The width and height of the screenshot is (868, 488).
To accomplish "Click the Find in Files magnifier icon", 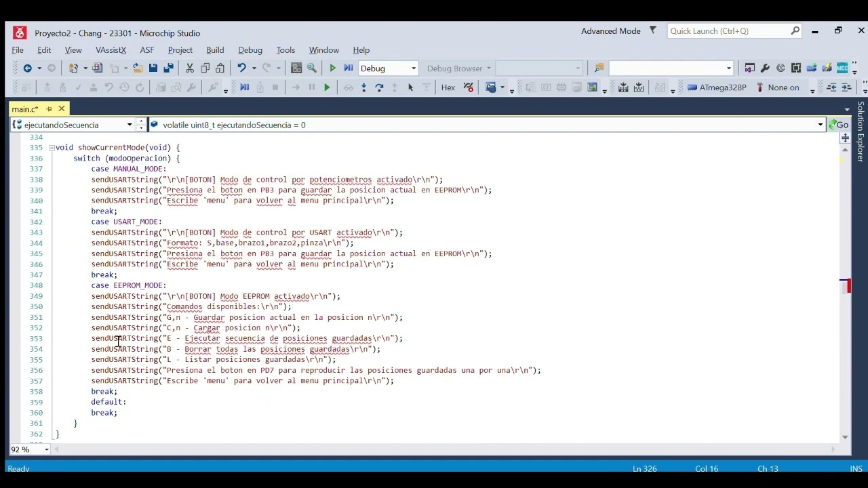I will tap(312, 68).
